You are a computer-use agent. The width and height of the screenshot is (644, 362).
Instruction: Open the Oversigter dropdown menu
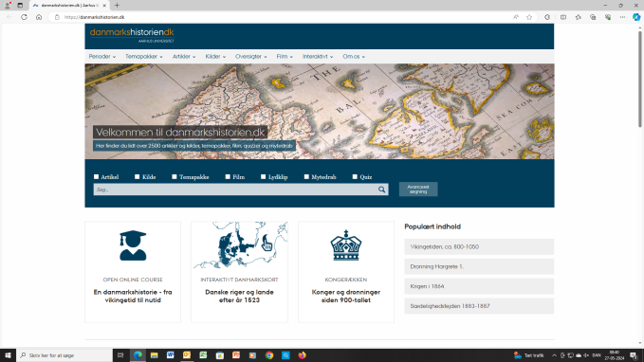tap(251, 57)
